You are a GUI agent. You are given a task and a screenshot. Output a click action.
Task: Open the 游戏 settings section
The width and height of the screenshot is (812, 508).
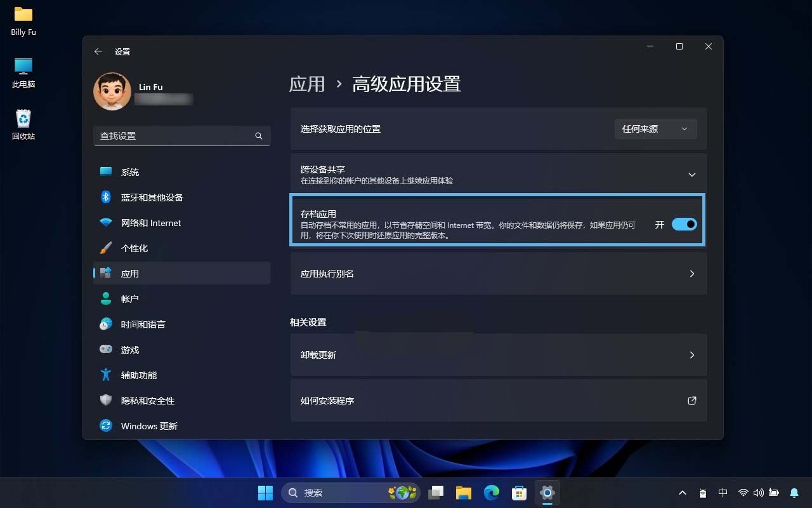tap(129, 349)
